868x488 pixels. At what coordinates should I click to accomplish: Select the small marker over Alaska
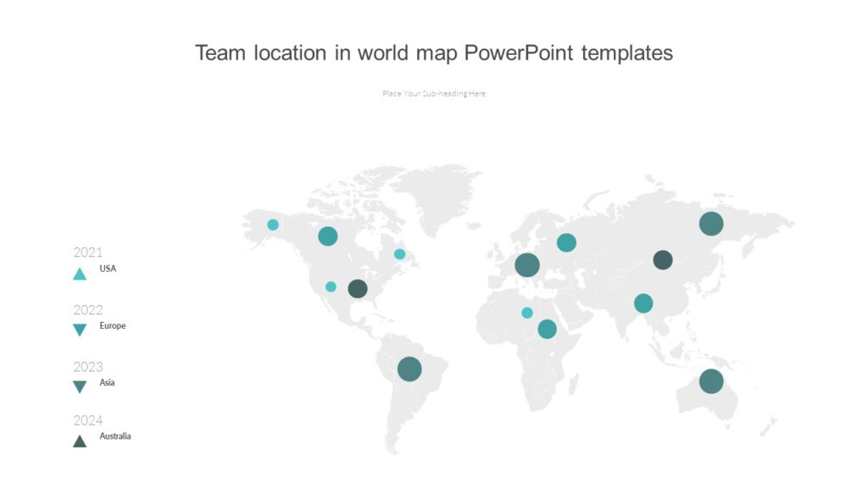[272, 224]
